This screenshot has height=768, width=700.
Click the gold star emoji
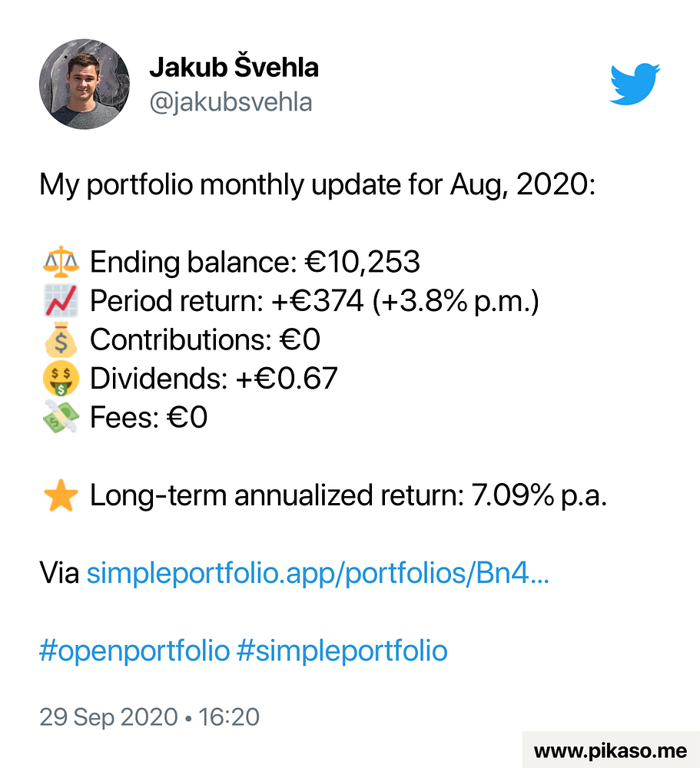point(61,495)
